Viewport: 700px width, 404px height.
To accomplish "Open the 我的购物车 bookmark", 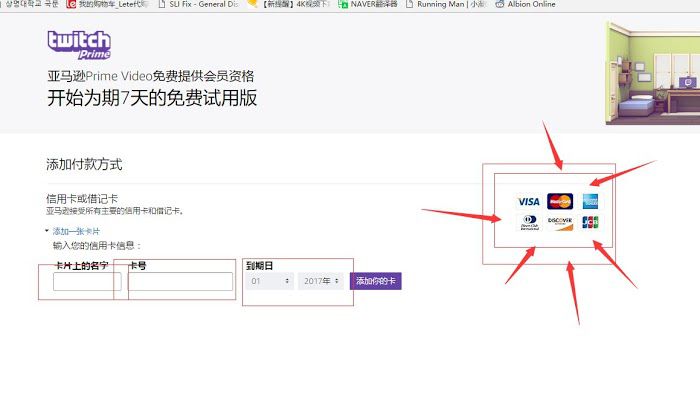I will 107,4.
